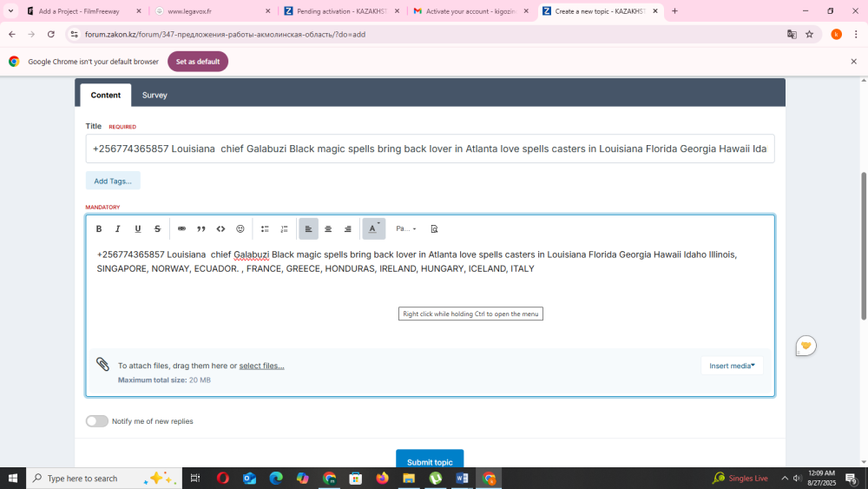
Task: Insert code with the code icon
Action: (x=220, y=228)
